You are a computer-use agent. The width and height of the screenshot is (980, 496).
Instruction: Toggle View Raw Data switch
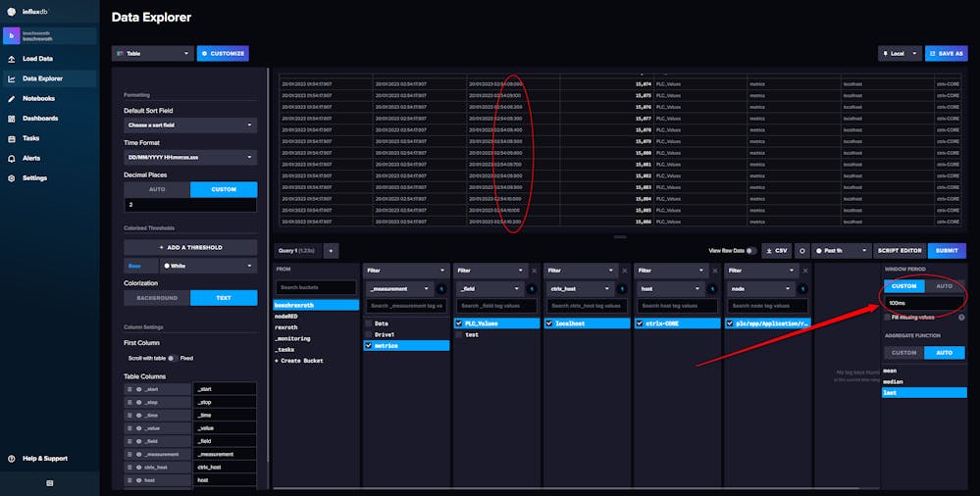tap(751, 251)
